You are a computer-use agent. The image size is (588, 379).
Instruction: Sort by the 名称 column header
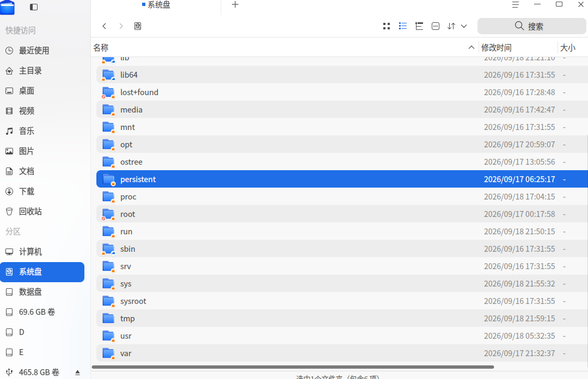pos(101,47)
